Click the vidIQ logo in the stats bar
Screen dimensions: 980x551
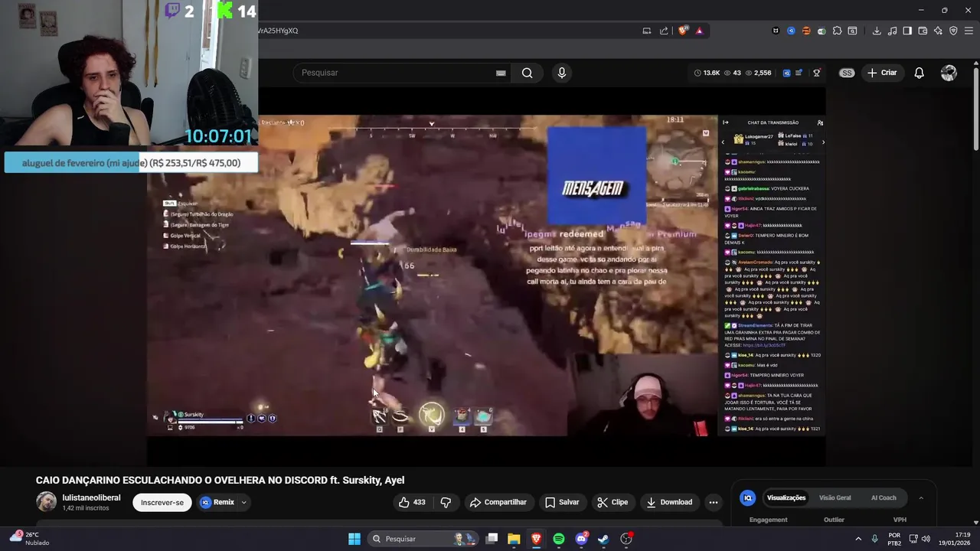(x=786, y=73)
